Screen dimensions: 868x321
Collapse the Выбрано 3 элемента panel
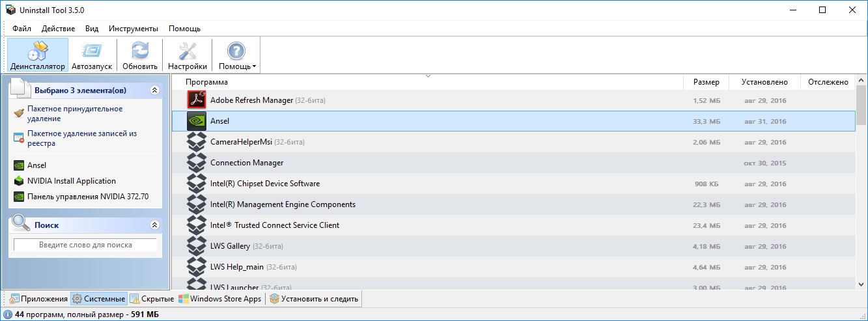coord(154,91)
